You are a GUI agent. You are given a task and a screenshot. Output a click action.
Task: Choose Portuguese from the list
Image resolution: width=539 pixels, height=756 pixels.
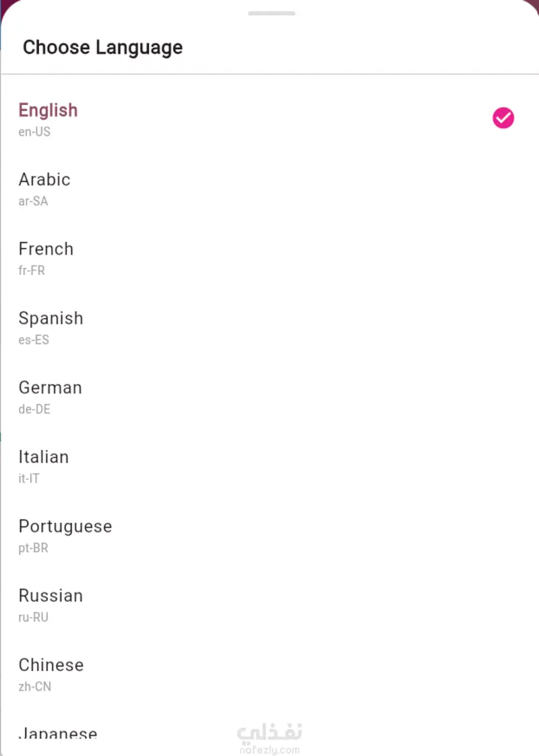65,527
